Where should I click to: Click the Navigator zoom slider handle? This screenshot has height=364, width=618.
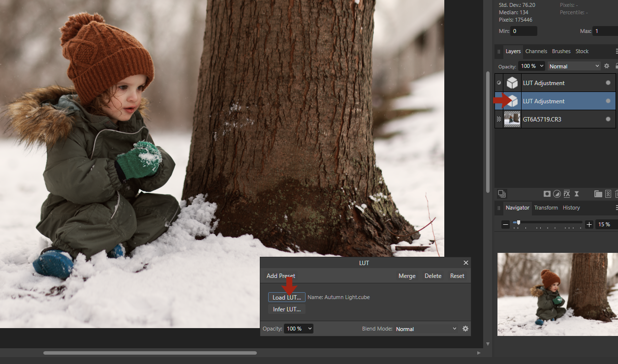tap(519, 223)
